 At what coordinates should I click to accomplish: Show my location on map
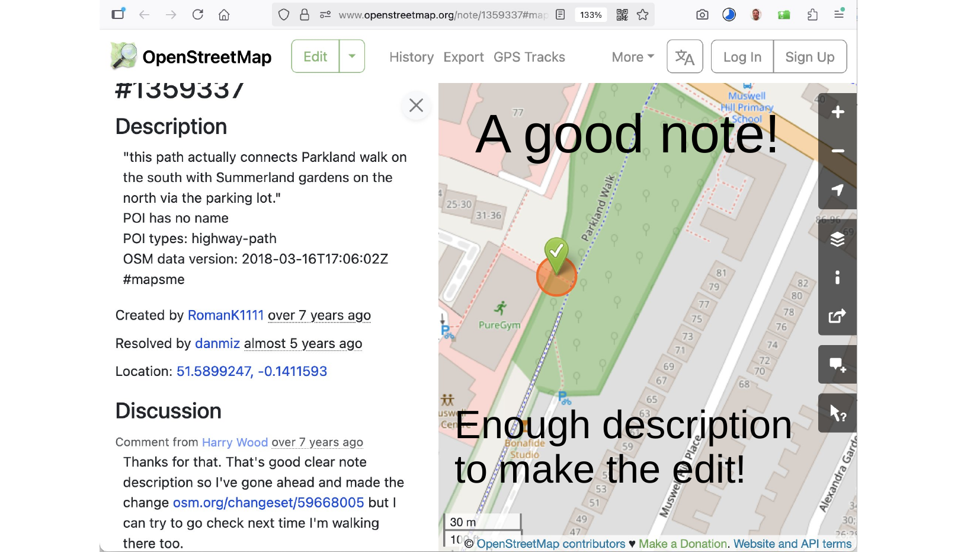pyautogui.click(x=837, y=190)
